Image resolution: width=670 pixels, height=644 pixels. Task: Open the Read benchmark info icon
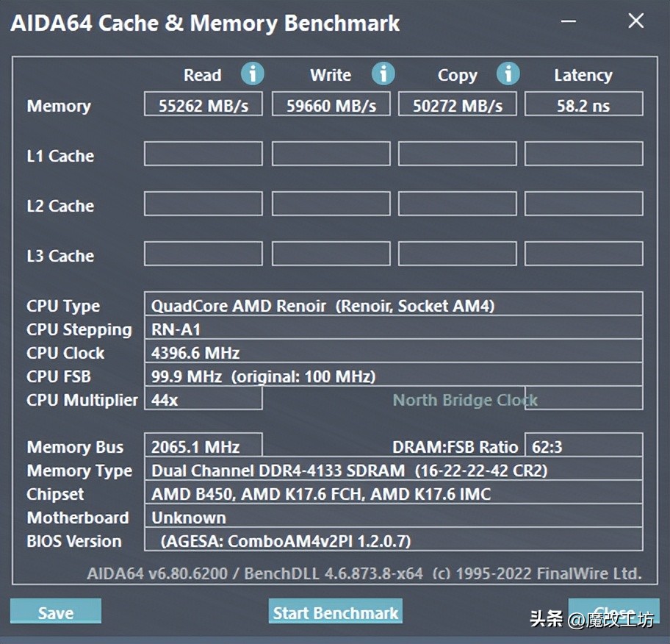tap(253, 74)
